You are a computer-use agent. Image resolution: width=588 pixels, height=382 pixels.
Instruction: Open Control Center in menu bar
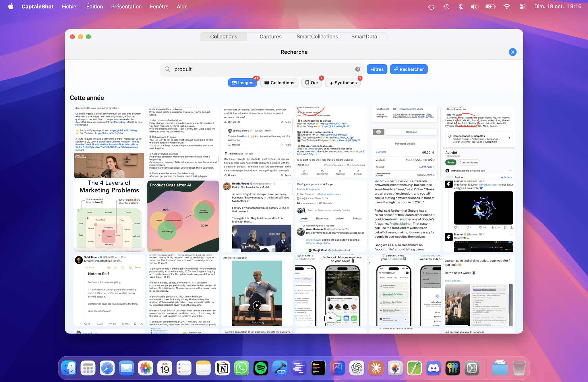[523, 6]
